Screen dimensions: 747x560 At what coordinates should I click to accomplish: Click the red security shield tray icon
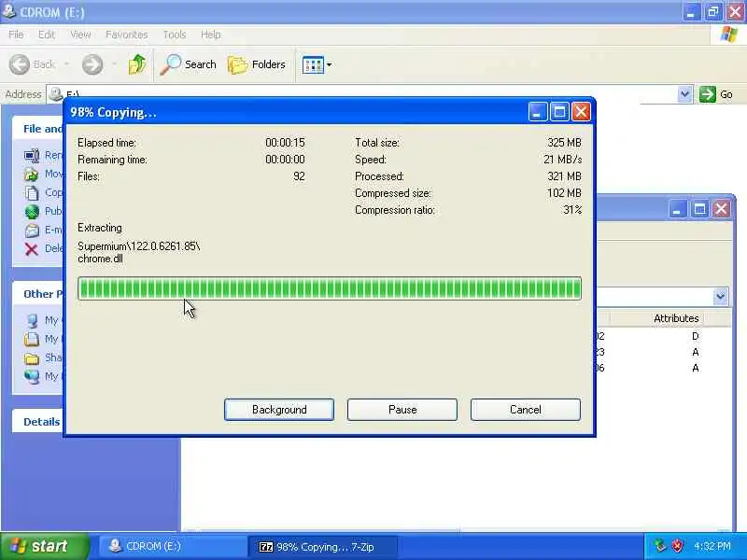[677, 546]
